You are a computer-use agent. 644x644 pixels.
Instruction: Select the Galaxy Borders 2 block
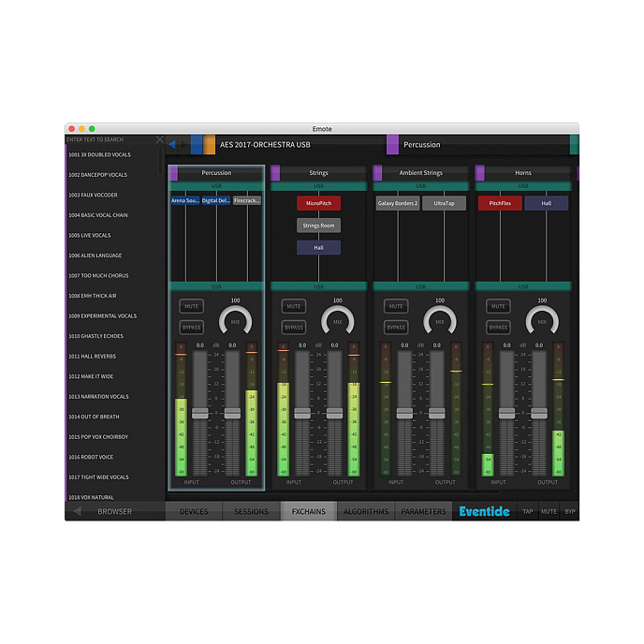coord(398,203)
